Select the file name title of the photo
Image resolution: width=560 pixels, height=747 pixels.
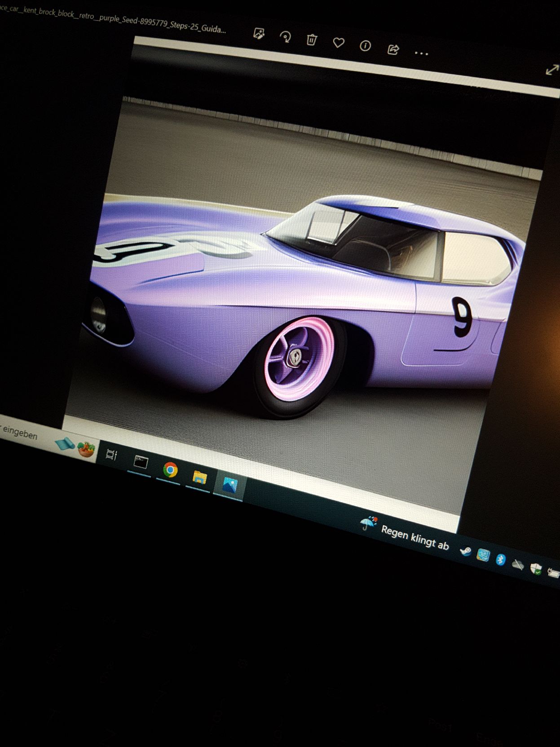(112, 19)
